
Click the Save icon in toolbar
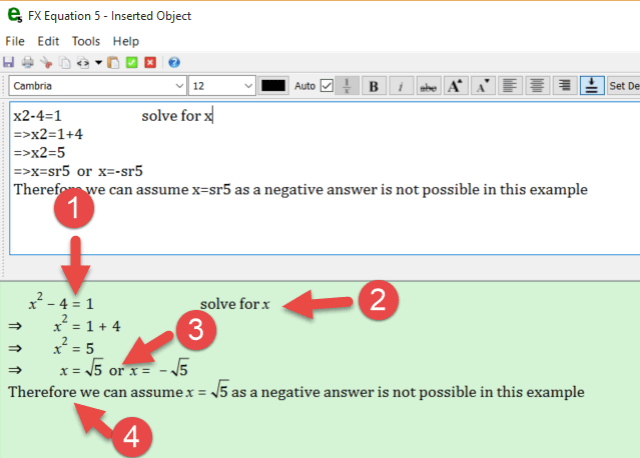pyautogui.click(x=9, y=62)
